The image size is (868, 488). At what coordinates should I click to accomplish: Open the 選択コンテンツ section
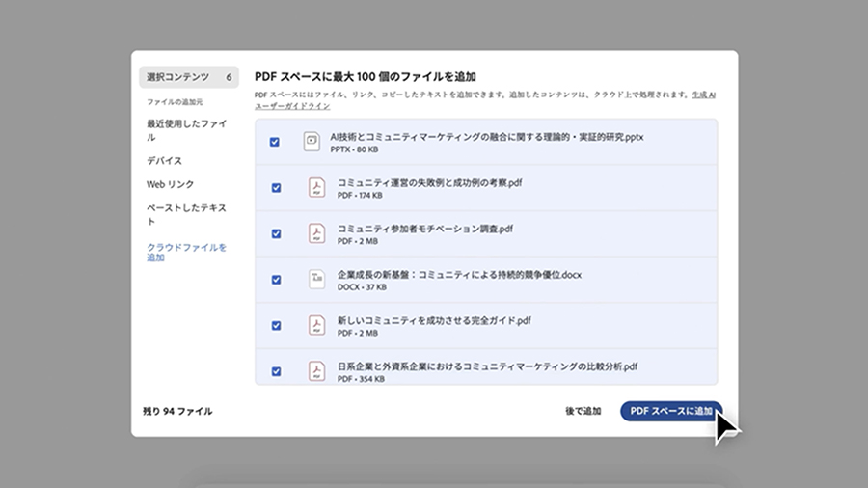point(188,77)
